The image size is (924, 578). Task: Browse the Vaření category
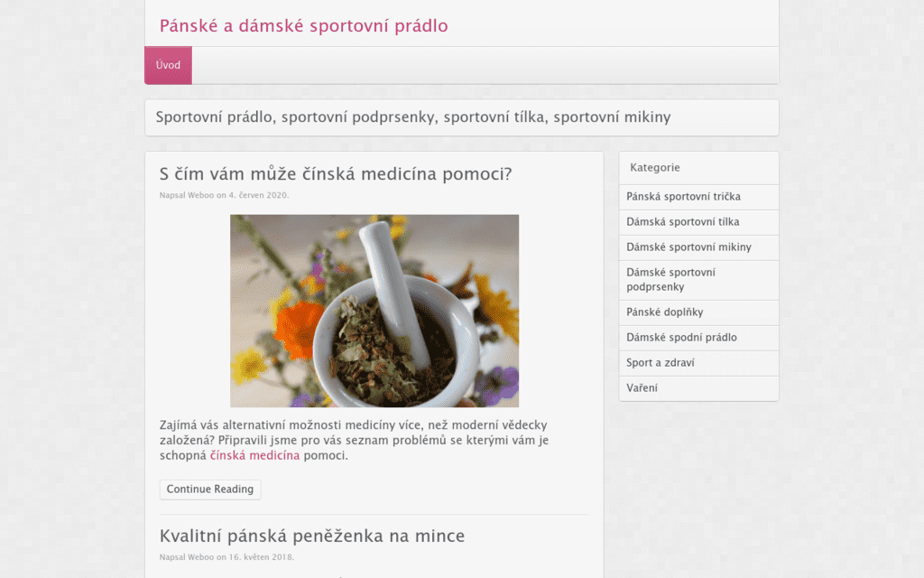(642, 388)
